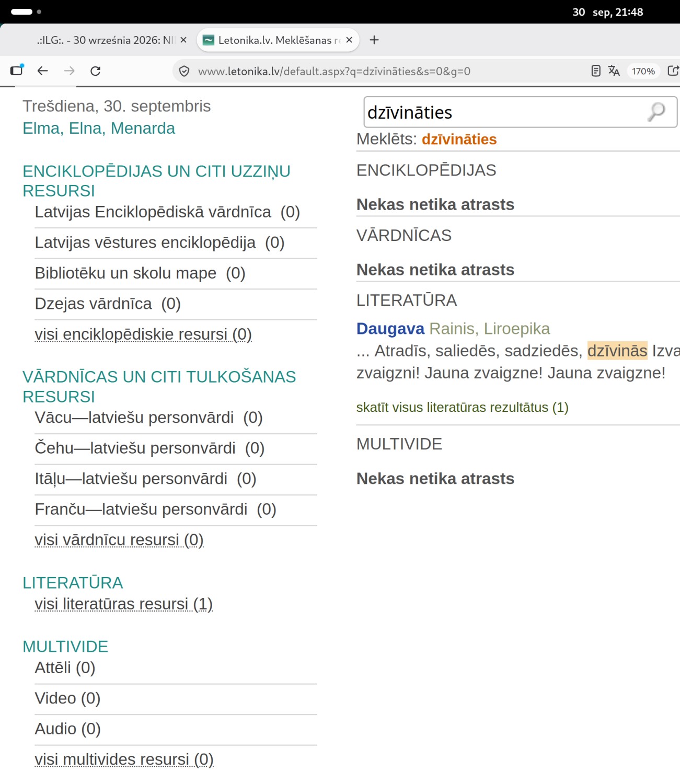This screenshot has width=680, height=784.
Task: Open the tab overview button
Action: coord(17,70)
